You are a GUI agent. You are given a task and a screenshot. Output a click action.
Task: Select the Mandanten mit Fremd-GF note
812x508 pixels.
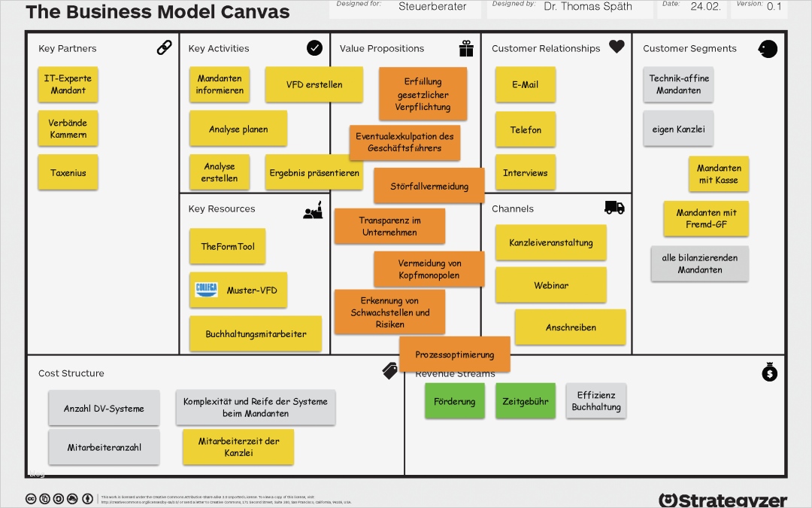pos(706,218)
